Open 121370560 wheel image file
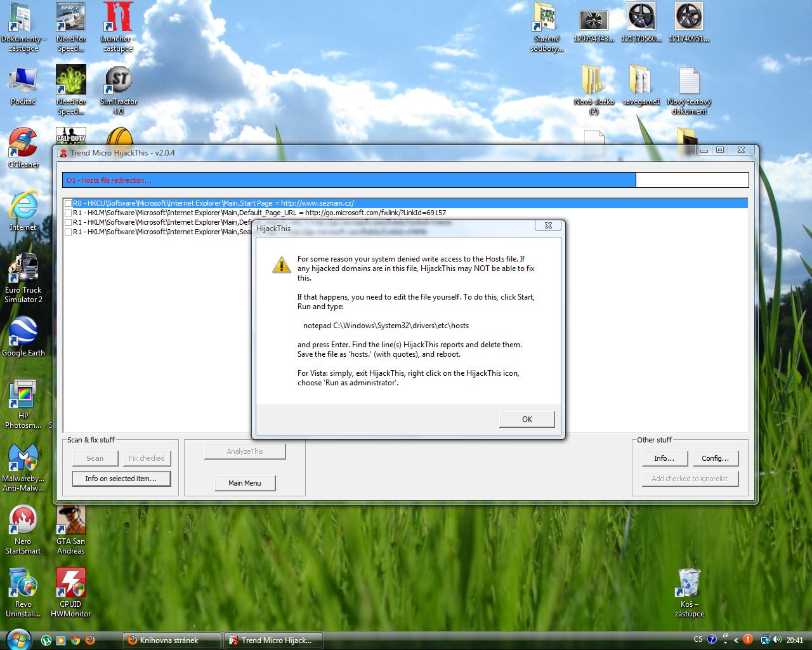The width and height of the screenshot is (812, 650). pos(641,23)
